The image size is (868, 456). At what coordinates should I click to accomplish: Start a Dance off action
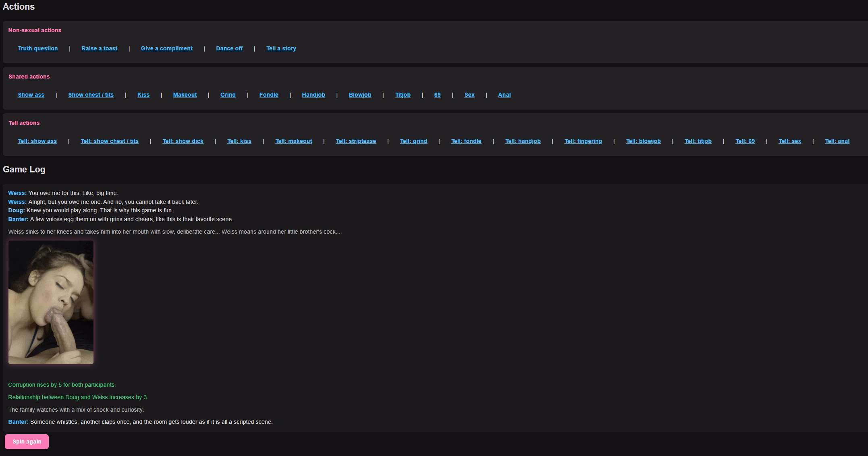coord(229,48)
